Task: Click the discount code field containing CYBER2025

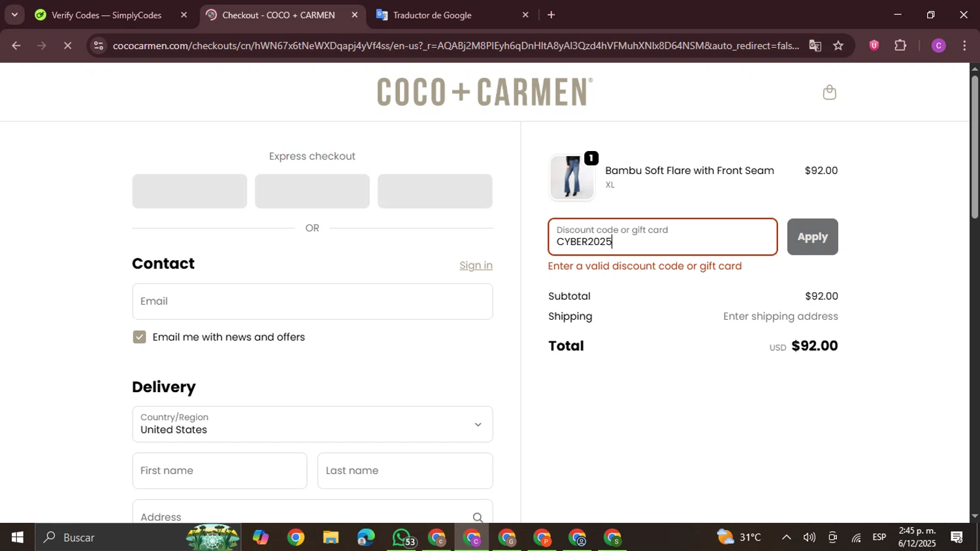Action: tap(662, 237)
